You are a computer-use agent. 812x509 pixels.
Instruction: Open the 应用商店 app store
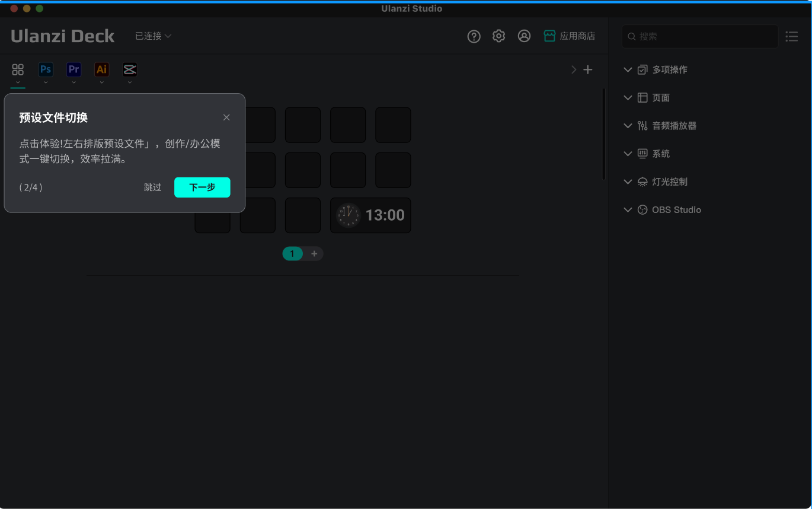tap(570, 36)
